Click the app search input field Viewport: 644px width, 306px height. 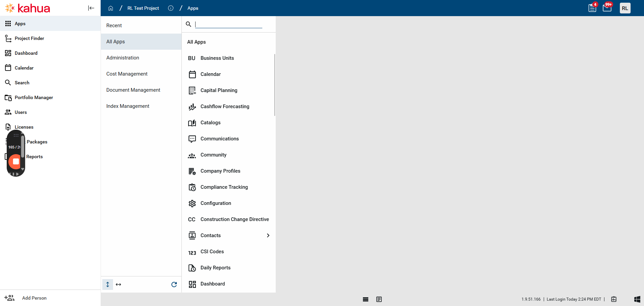[x=229, y=24]
